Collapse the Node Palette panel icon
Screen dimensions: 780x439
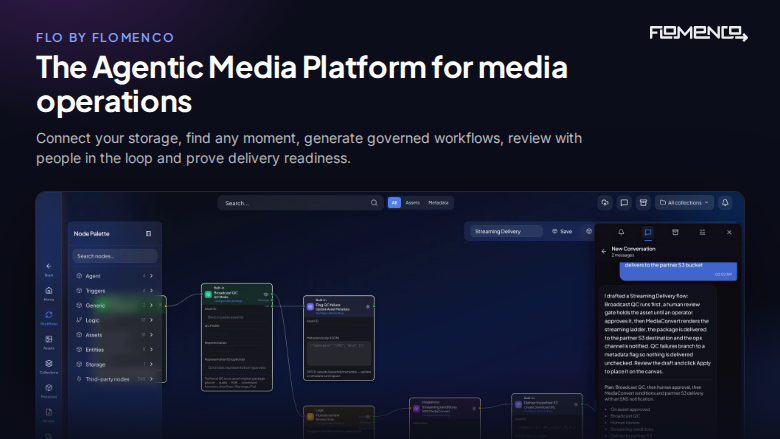148,234
